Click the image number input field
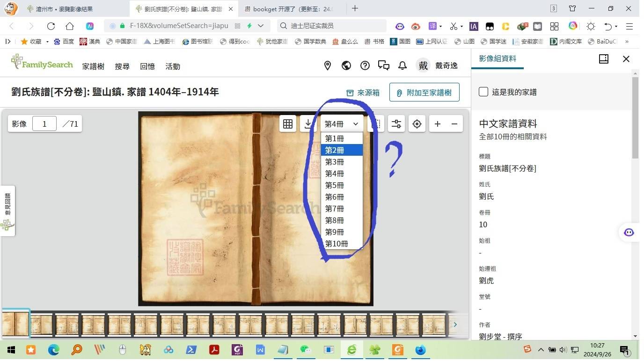644x361 pixels. click(x=44, y=124)
